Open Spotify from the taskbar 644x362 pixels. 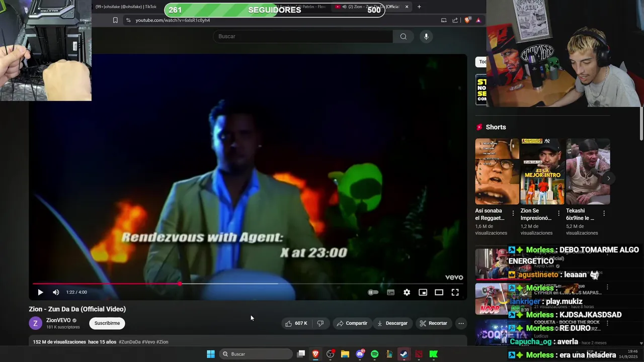pyautogui.click(x=374, y=354)
